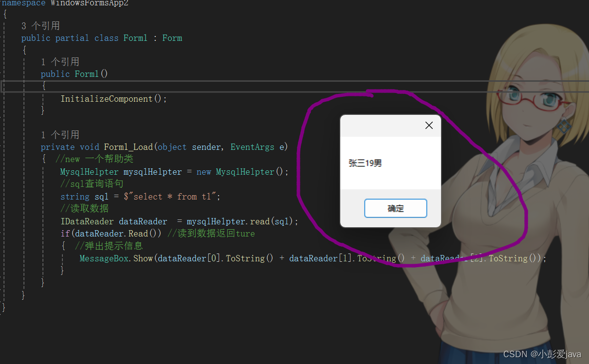This screenshot has height=364, width=589.
Task: Click the IDataReader dataReader assignment line
Action: [x=179, y=221]
